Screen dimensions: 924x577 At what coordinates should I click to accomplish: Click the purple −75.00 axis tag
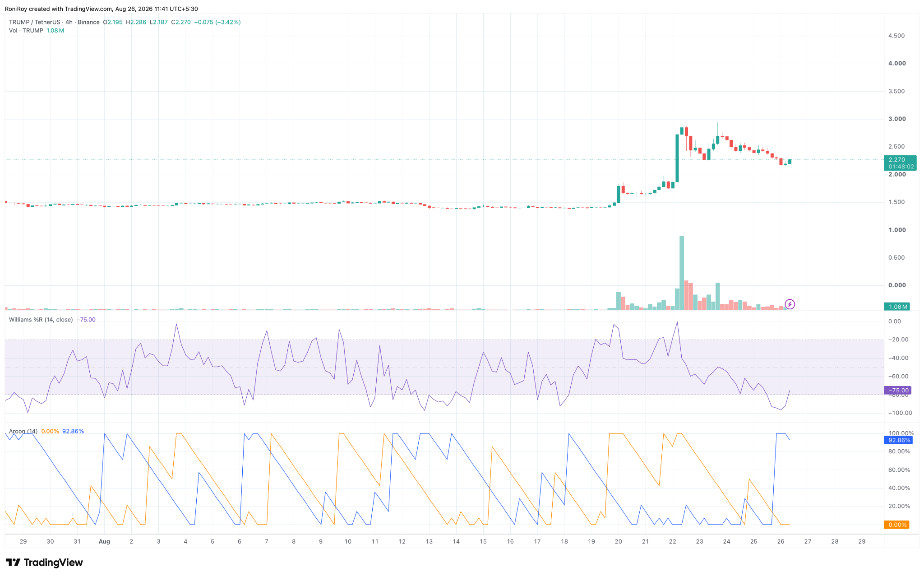coord(897,390)
